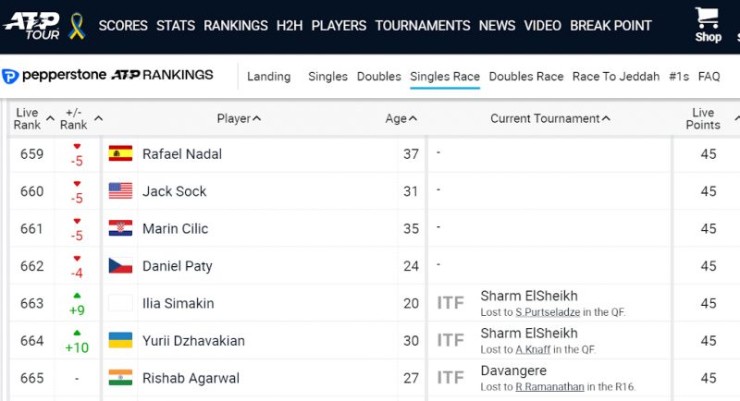
Task: Open the S.Purtseladze opponent link
Action: pyautogui.click(x=546, y=313)
